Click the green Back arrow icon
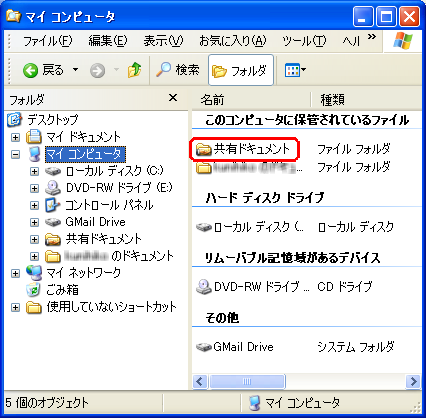 tap(30, 71)
